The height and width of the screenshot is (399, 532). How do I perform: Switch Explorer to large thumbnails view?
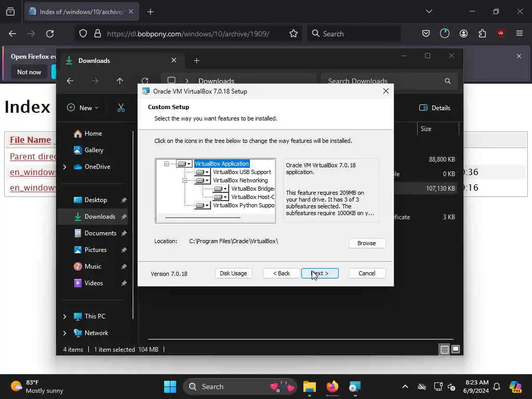pyautogui.click(x=456, y=350)
